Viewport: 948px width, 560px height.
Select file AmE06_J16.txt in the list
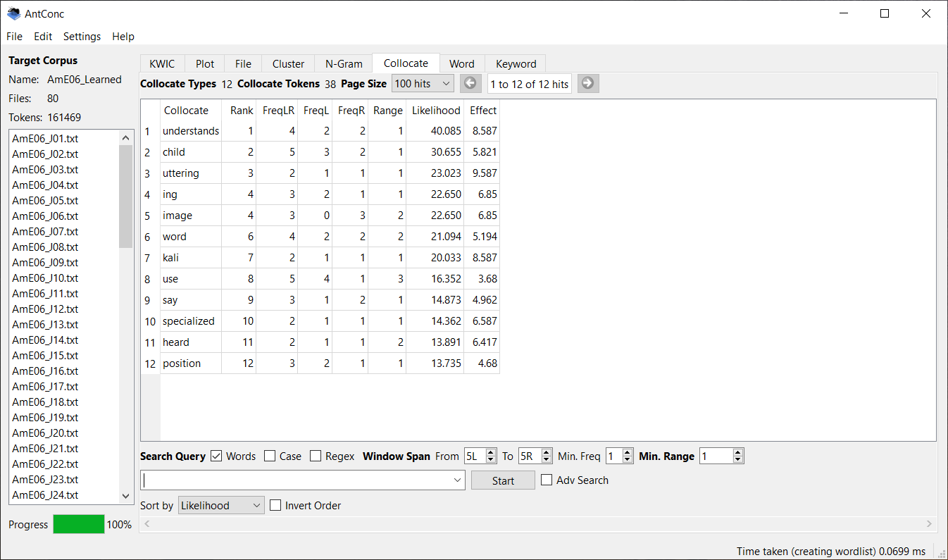tap(45, 371)
